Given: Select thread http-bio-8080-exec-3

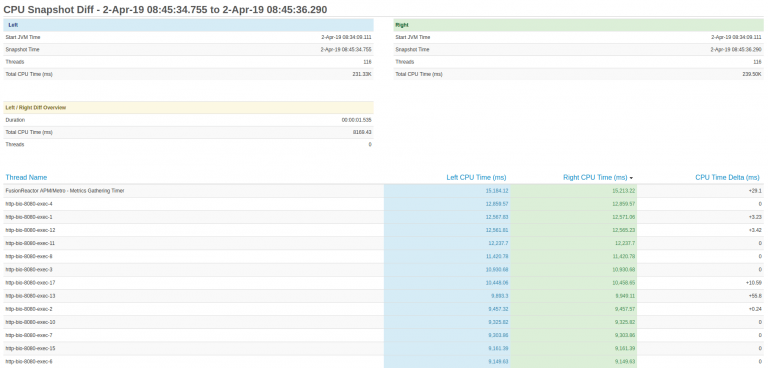Looking at the screenshot, I should point(29,270).
